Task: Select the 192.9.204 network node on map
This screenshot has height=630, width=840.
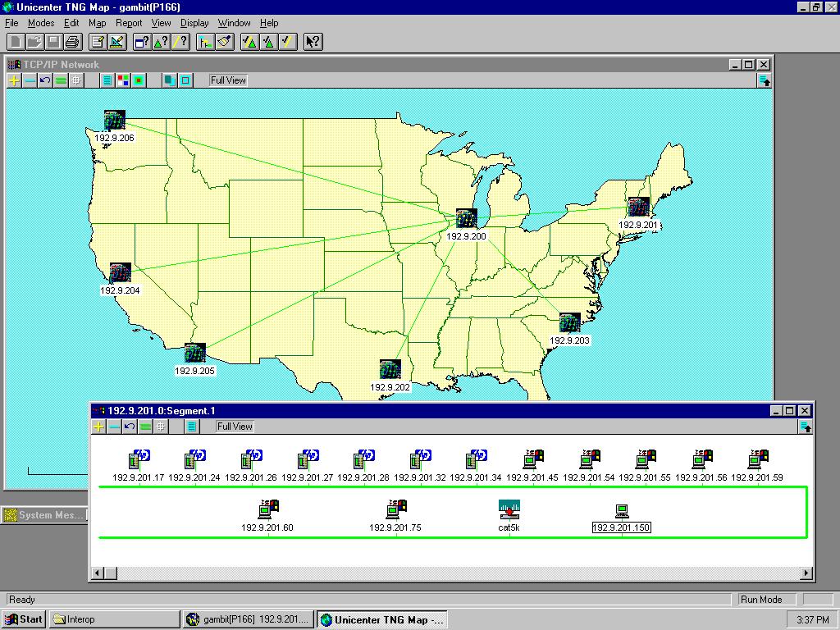Action: click(120, 273)
